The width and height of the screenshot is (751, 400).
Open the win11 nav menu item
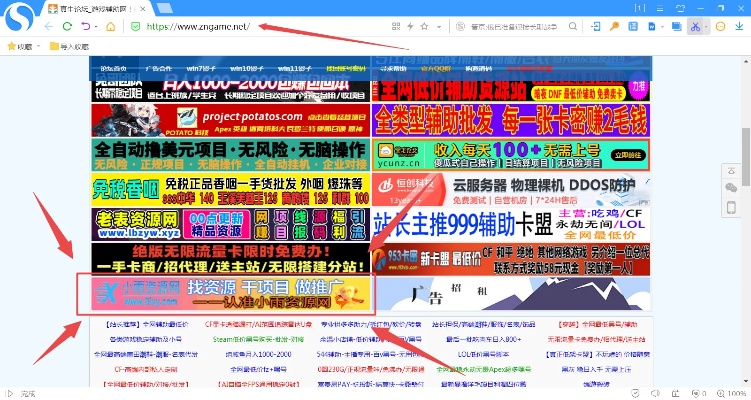coord(295,69)
